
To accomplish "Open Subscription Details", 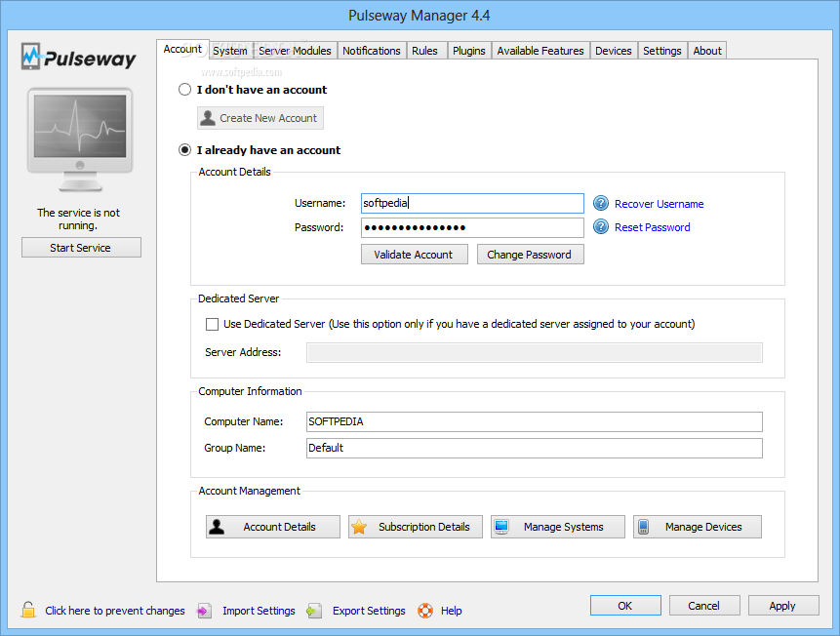I will [x=416, y=527].
